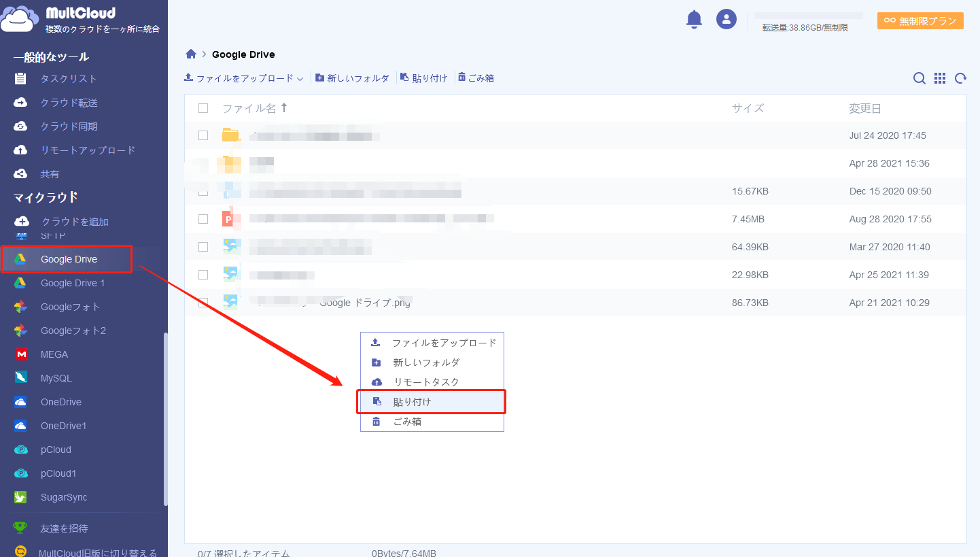Click the refresh icon in toolbar
Image resolution: width=980 pixels, height=557 pixels.
pyautogui.click(x=960, y=78)
